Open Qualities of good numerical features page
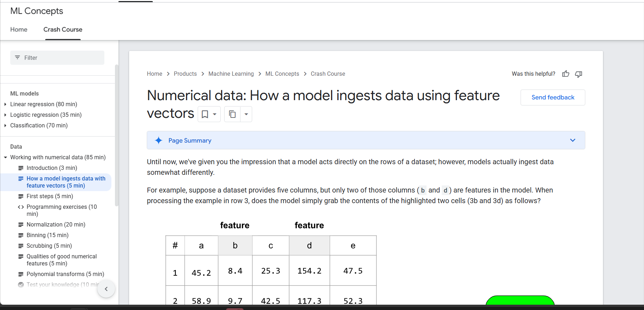Image resolution: width=644 pixels, height=310 pixels. [62, 260]
